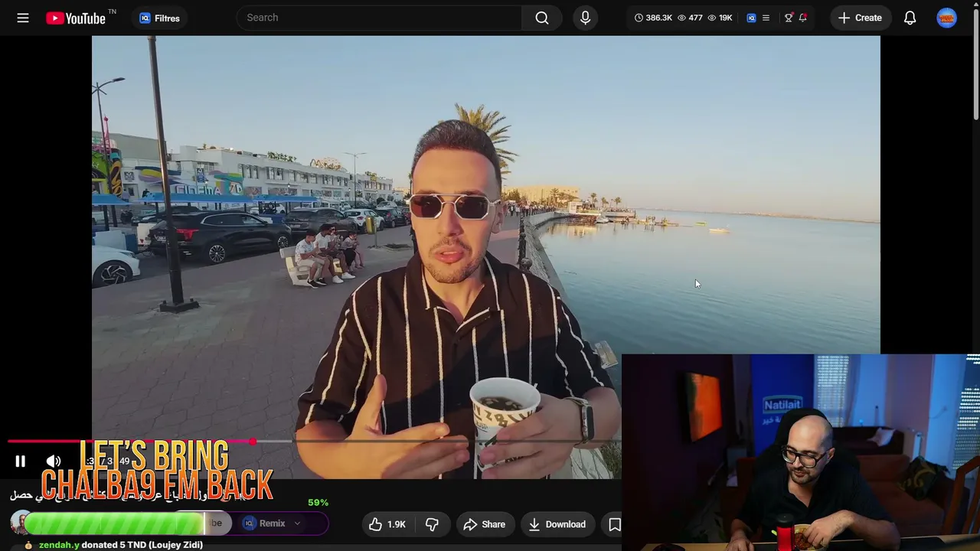Pause the video
This screenshot has width=980, height=551.
[21, 461]
